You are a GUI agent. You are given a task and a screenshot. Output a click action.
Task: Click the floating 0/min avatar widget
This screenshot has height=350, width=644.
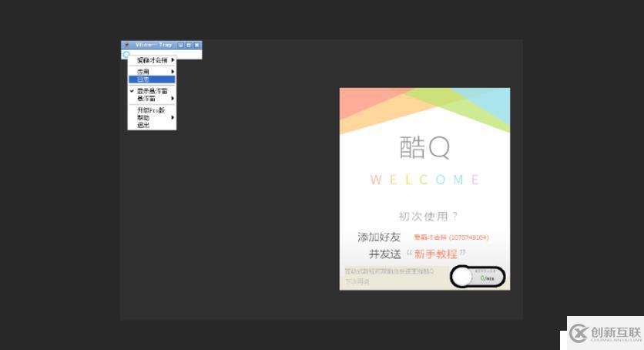(x=478, y=277)
